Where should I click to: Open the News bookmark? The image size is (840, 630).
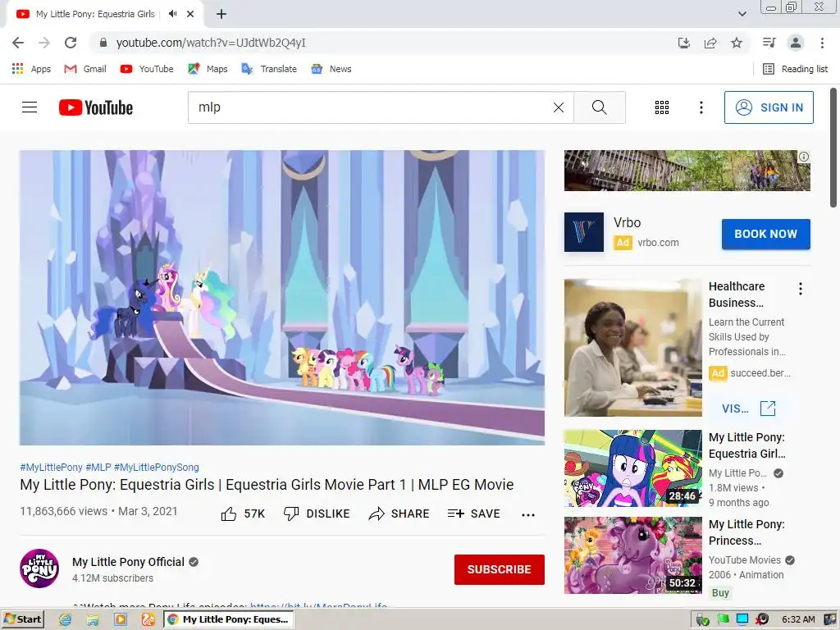click(x=331, y=69)
